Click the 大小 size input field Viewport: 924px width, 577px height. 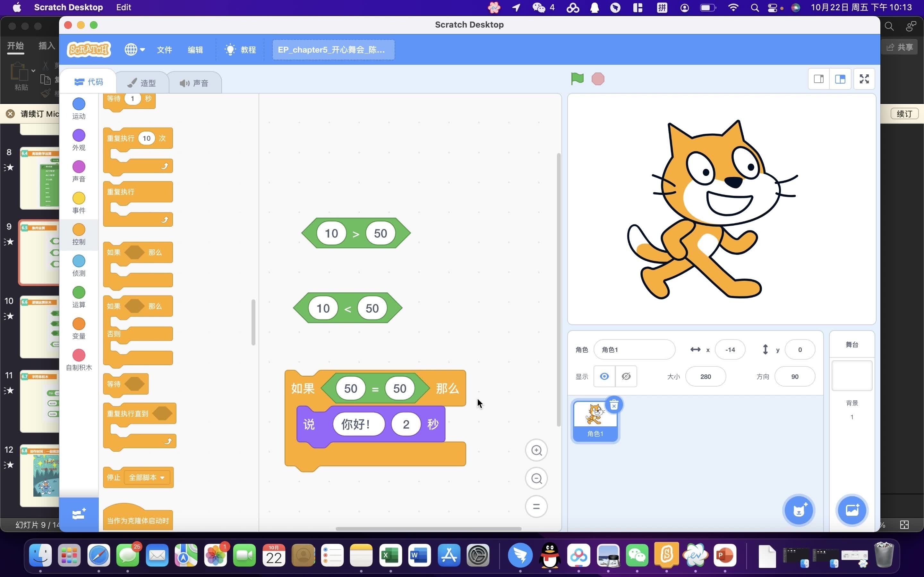click(705, 377)
